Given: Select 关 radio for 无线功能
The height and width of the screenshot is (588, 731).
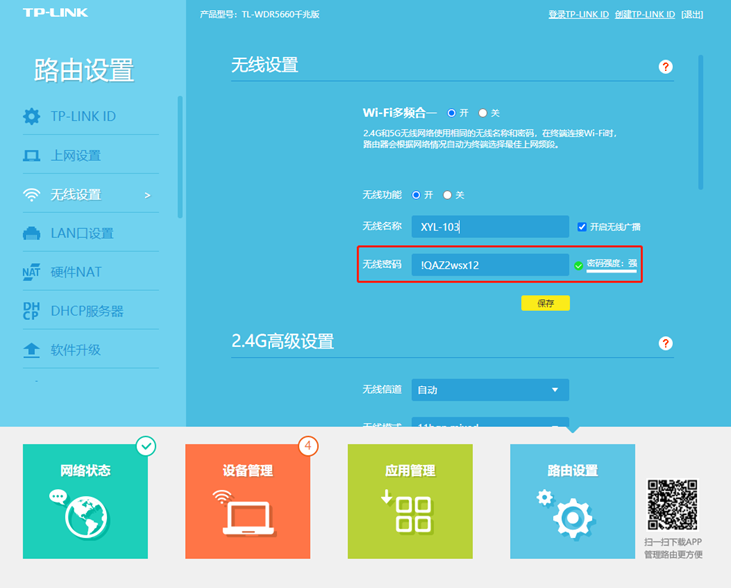Looking at the screenshot, I should pos(448,195).
